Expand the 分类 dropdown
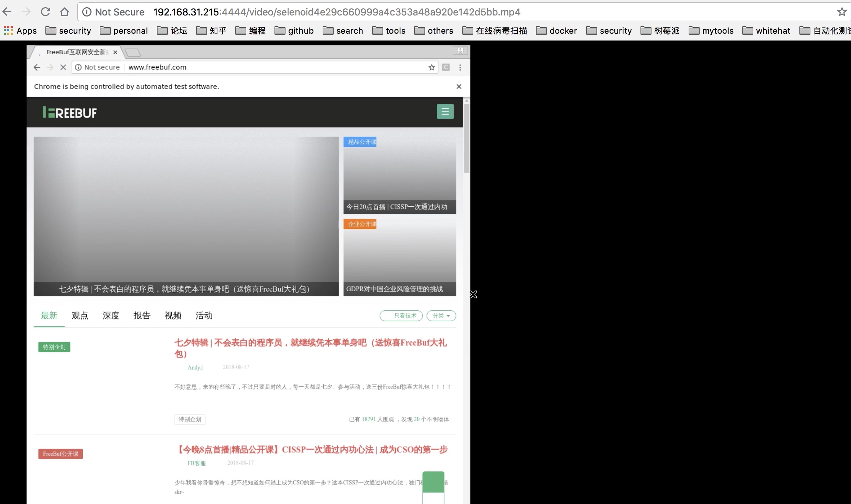 441,316
